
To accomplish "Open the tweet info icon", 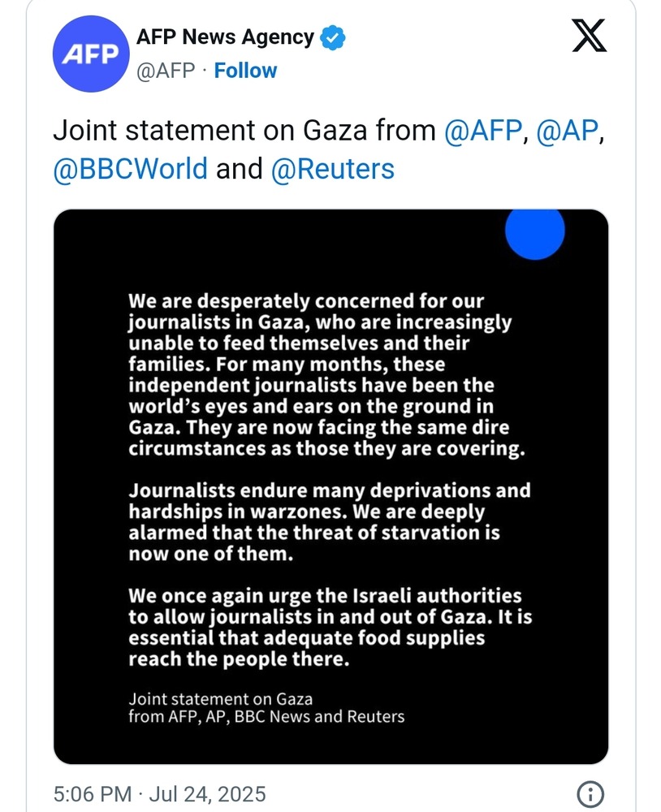I will point(589,794).
